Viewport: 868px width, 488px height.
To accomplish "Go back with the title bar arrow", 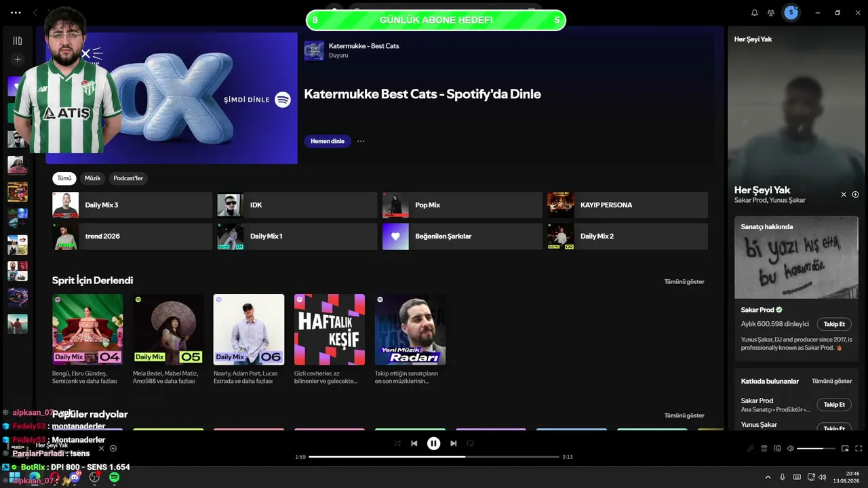I will (x=35, y=13).
